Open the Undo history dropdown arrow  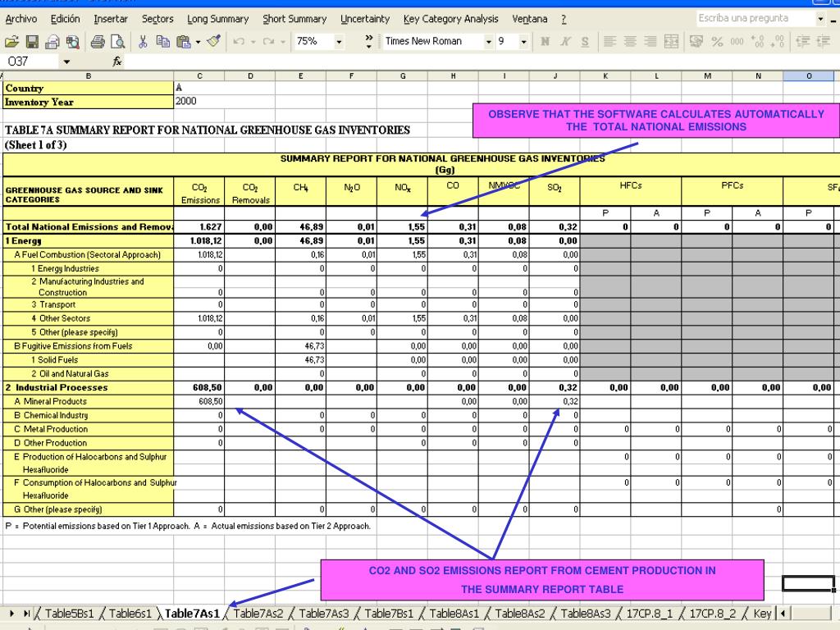(x=253, y=41)
